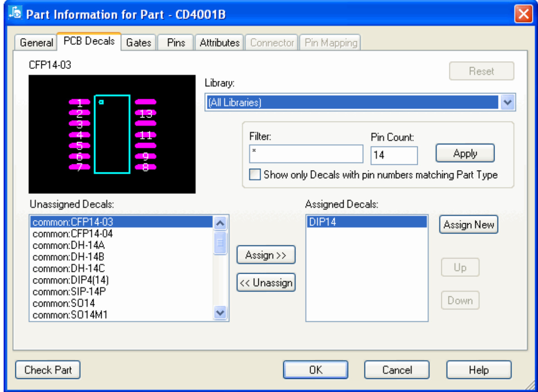Expand the Library dropdown list
The height and width of the screenshot is (392, 538).
(508, 103)
